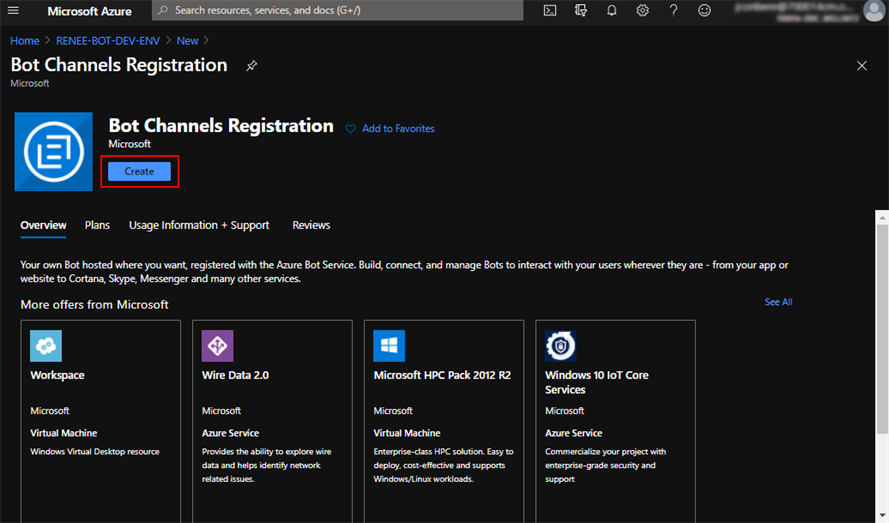Image resolution: width=889 pixels, height=523 pixels.
Task: Click the Create button
Action: click(x=139, y=171)
